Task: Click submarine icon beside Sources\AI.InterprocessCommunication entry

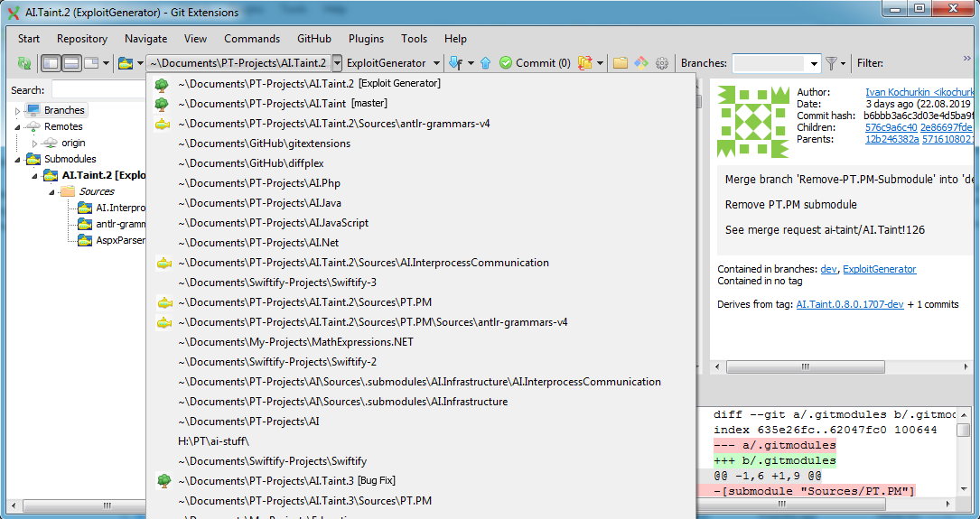Action: click(163, 264)
